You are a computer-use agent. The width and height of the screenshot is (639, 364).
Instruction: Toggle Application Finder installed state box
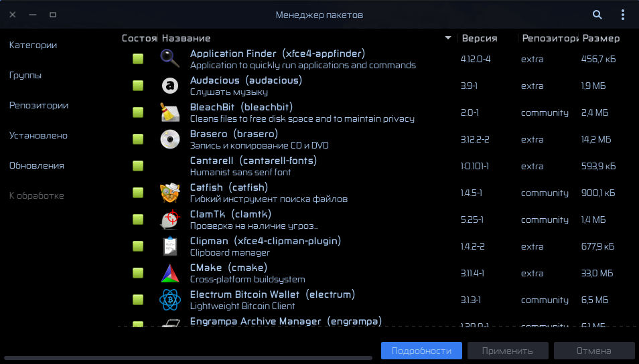tap(138, 59)
